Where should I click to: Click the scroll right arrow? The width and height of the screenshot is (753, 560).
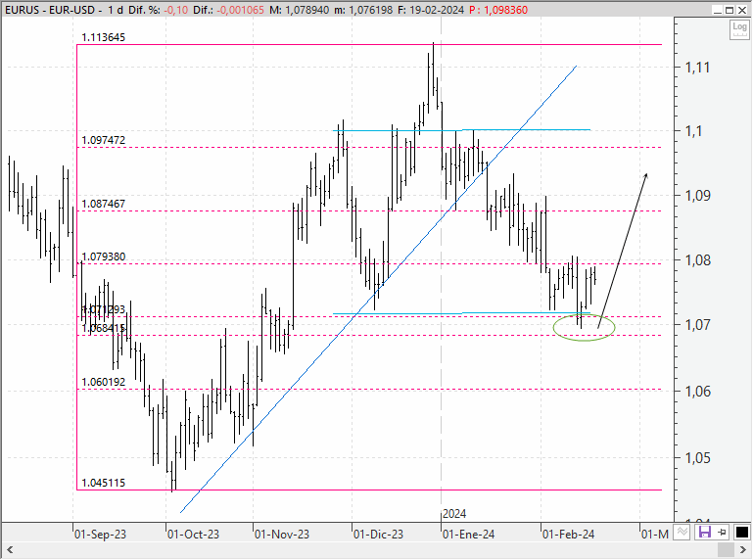pyautogui.click(x=742, y=549)
